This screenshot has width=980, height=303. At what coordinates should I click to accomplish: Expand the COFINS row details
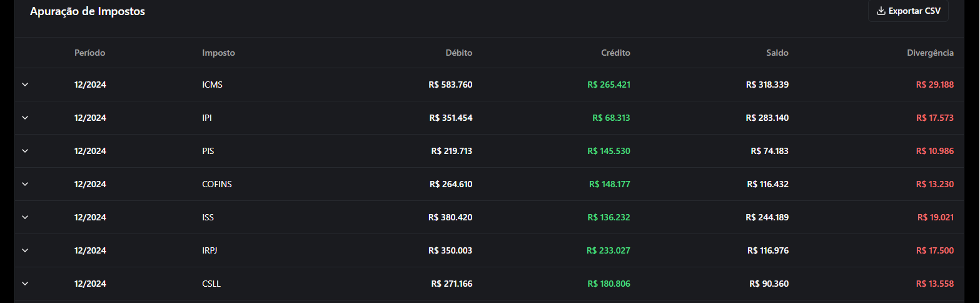[25, 184]
